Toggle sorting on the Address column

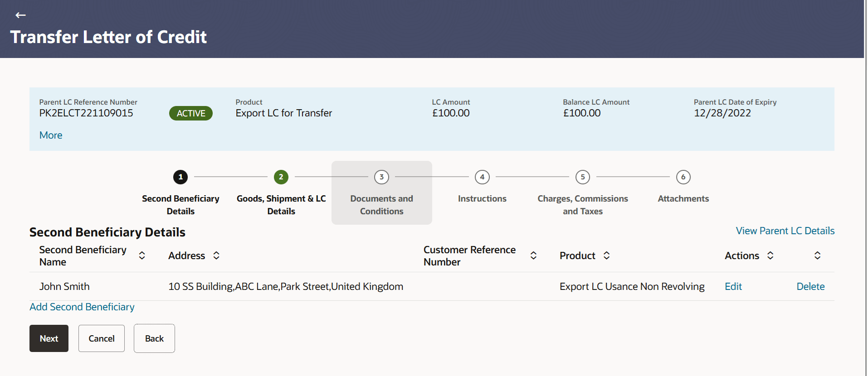216,255
